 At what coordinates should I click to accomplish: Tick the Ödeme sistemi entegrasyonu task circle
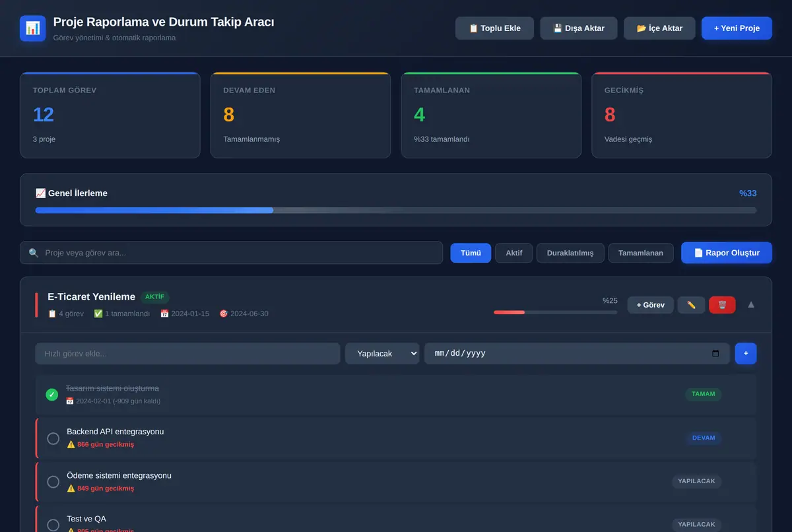[x=53, y=482]
